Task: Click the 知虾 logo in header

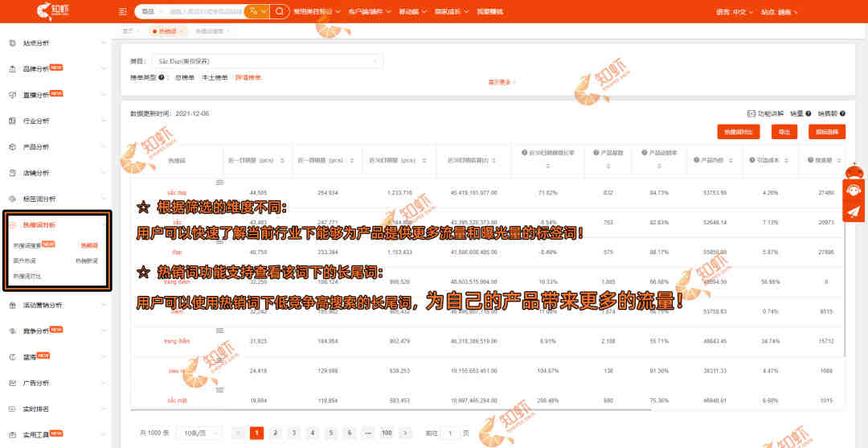Action: coord(55,11)
